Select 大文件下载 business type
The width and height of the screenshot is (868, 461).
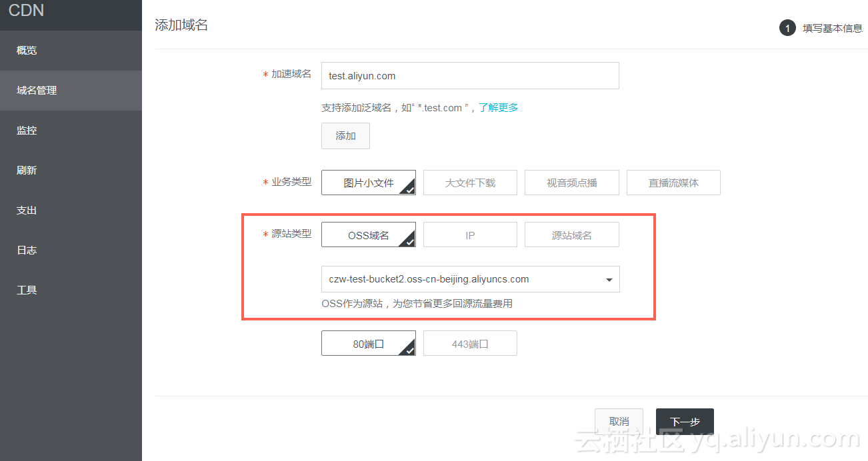click(470, 183)
